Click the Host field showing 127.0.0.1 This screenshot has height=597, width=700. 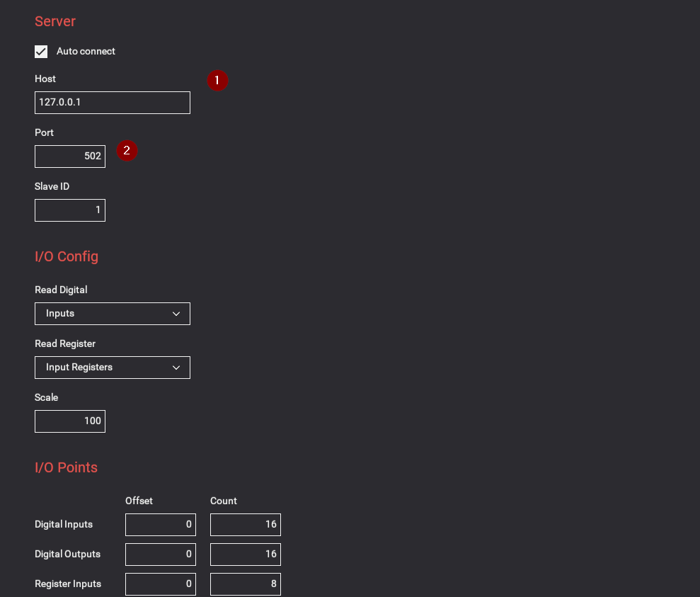(x=113, y=103)
